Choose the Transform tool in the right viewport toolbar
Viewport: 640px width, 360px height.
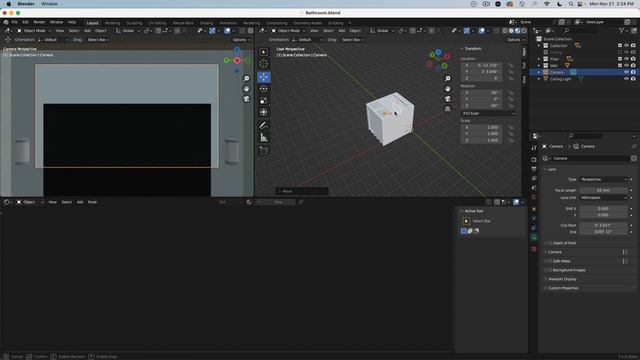pos(264,112)
